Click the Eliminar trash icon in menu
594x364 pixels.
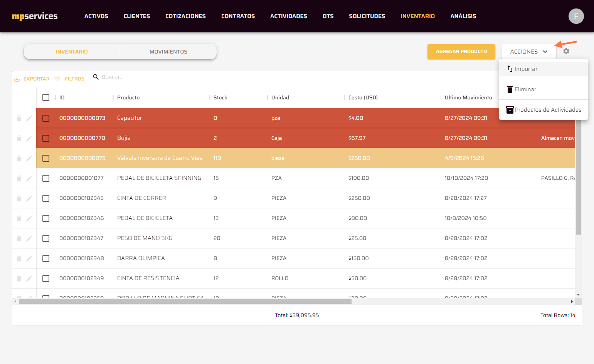click(x=510, y=89)
